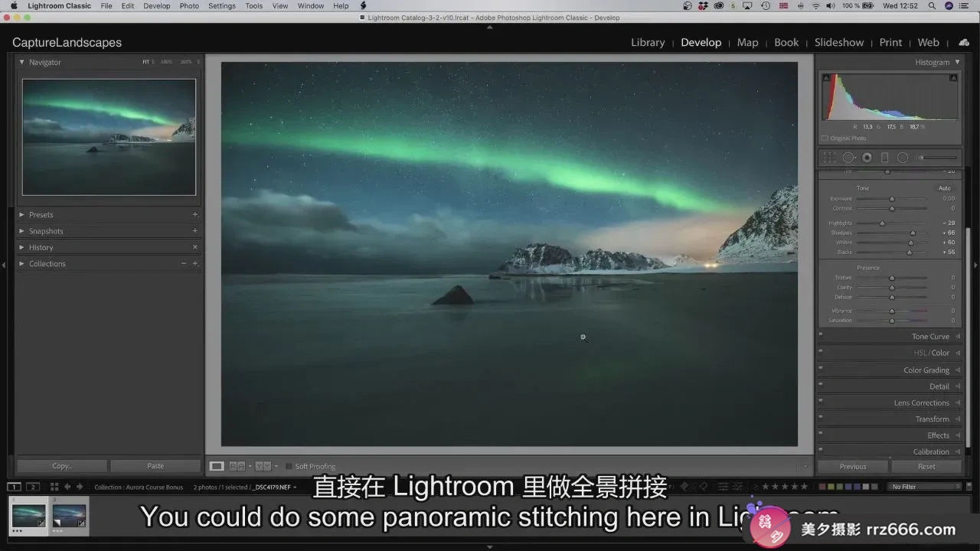Enable the Soft Proofing checkbox

click(289, 466)
